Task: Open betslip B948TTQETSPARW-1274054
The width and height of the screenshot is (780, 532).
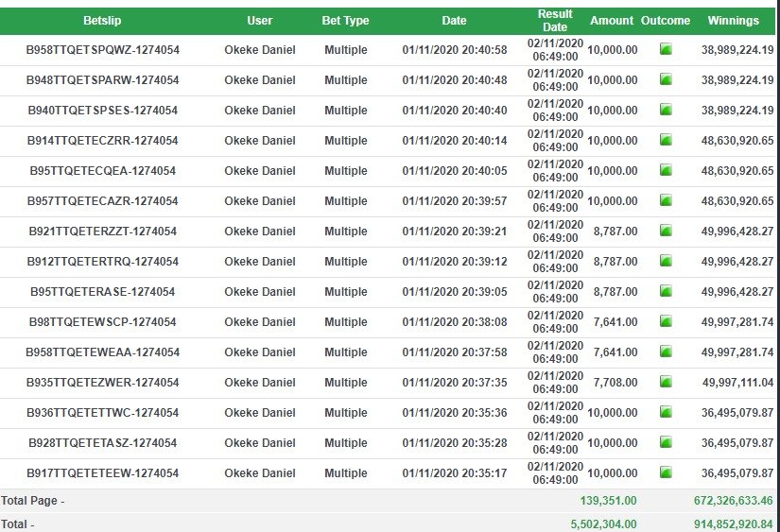Action: (x=102, y=80)
